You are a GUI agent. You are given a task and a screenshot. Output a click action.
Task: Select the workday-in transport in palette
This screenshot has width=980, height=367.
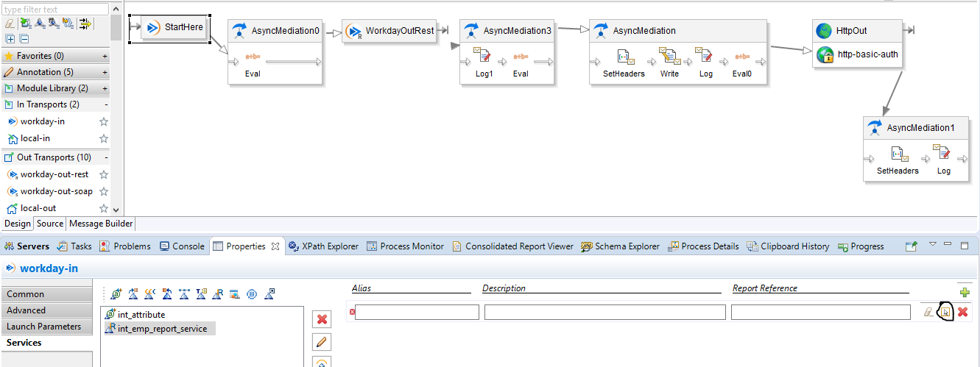click(43, 121)
